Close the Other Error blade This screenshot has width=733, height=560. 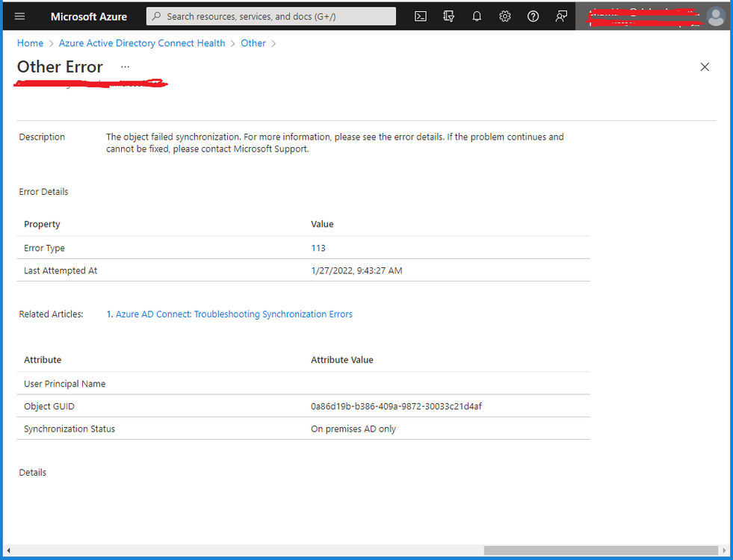705,66
